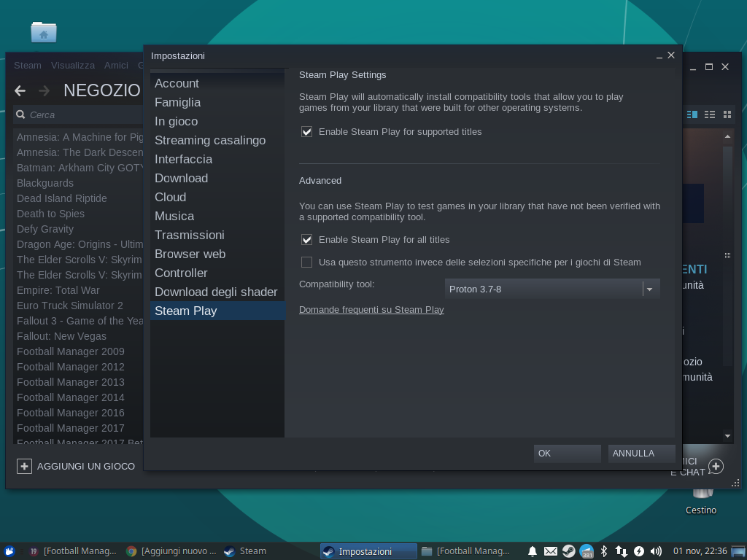
Task: Cancel settings with ANNULLA button
Action: (x=641, y=454)
